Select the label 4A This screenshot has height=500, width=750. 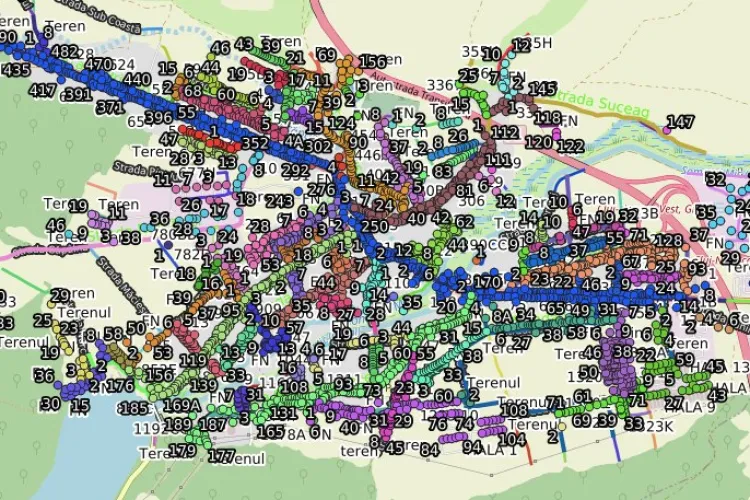(x=294, y=142)
